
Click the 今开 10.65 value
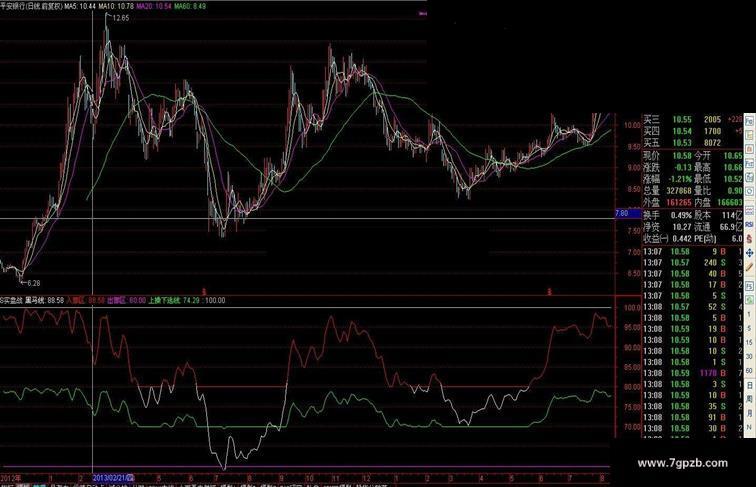coord(733,156)
